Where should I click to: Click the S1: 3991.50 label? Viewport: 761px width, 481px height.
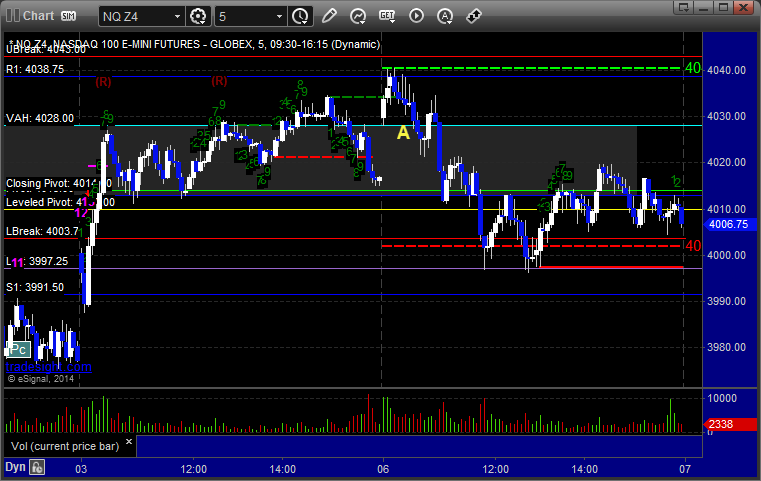coord(35,287)
